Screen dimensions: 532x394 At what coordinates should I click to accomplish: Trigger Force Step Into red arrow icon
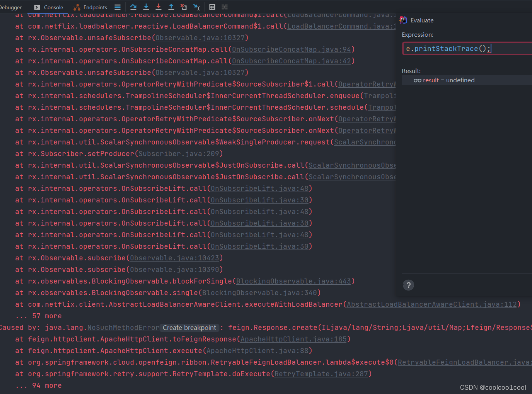[159, 7]
